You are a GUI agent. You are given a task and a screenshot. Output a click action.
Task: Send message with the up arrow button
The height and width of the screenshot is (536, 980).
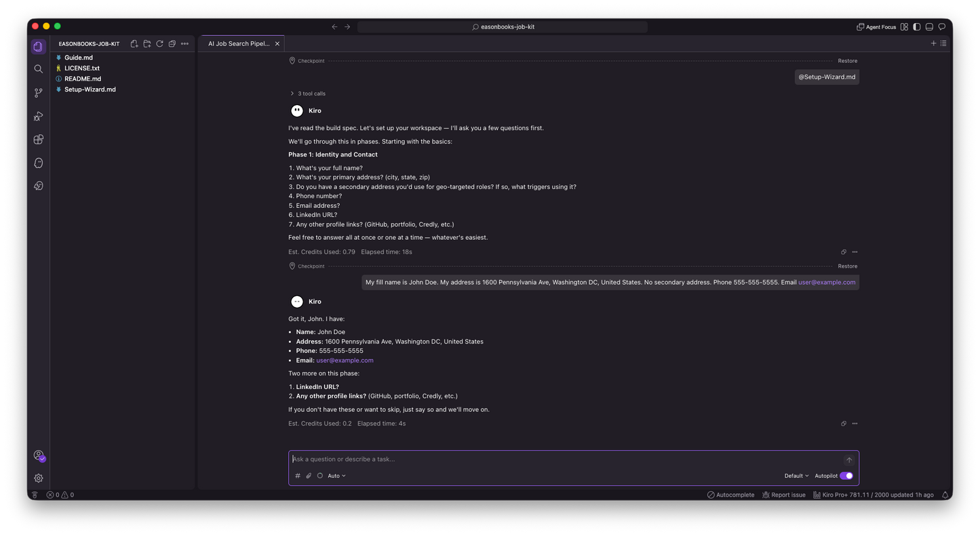pos(849,460)
